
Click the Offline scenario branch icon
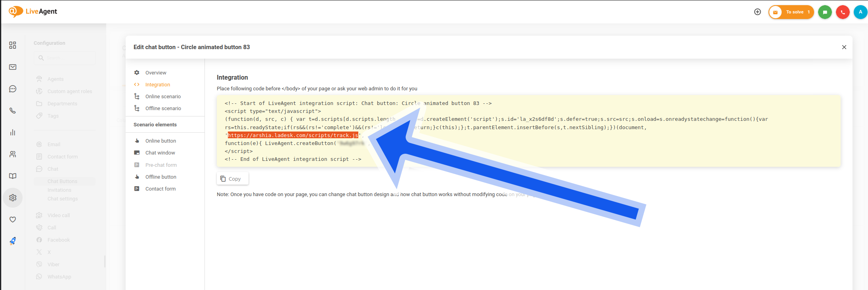[x=137, y=108]
